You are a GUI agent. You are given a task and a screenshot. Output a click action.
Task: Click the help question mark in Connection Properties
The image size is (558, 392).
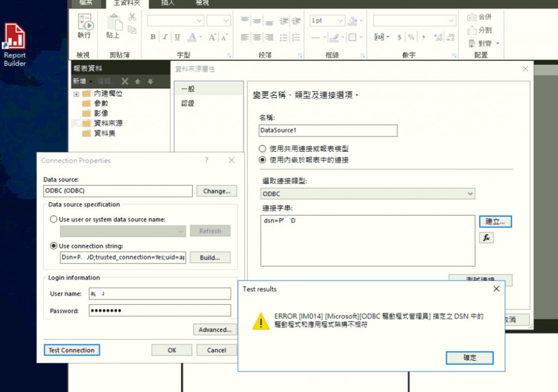coord(207,161)
